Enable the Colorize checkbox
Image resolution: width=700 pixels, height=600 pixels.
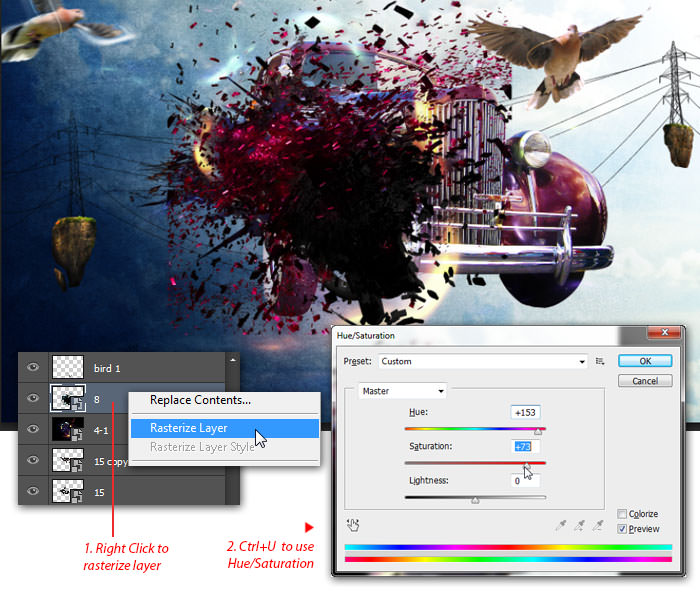[622, 514]
